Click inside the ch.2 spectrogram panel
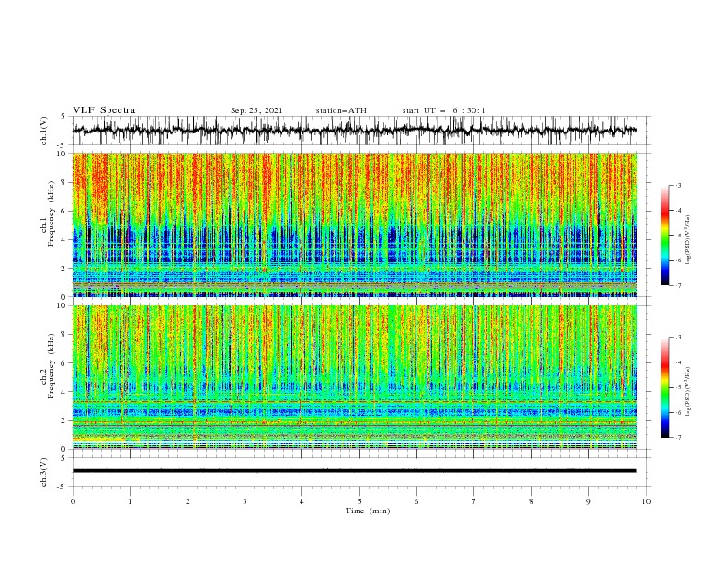The width and height of the screenshot is (728, 563). tap(354, 377)
